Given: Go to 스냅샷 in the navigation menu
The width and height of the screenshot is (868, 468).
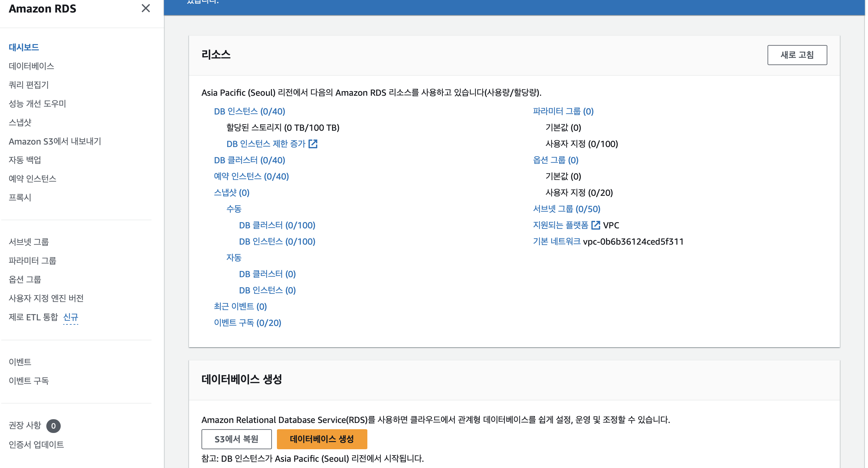Looking at the screenshot, I should (x=20, y=122).
